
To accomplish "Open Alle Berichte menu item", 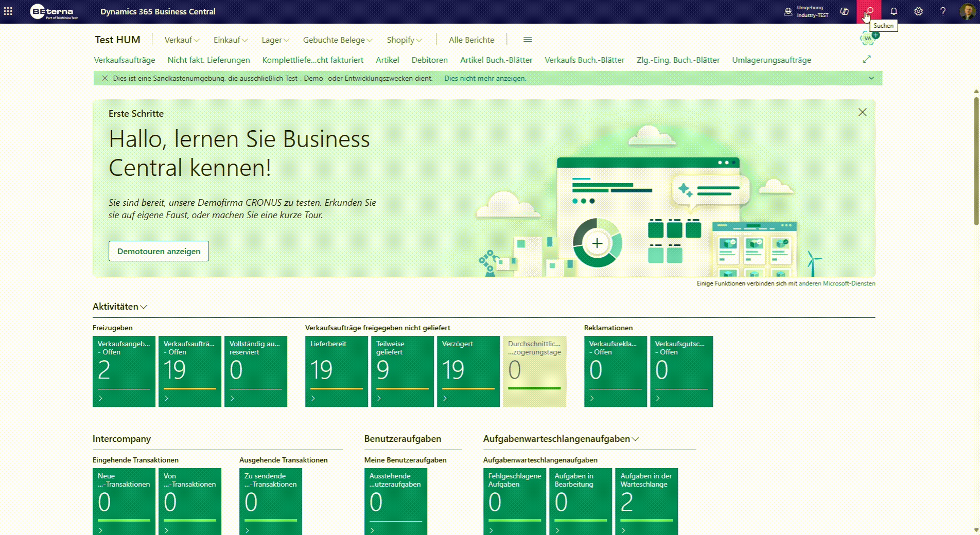I will click(x=471, y=40).
